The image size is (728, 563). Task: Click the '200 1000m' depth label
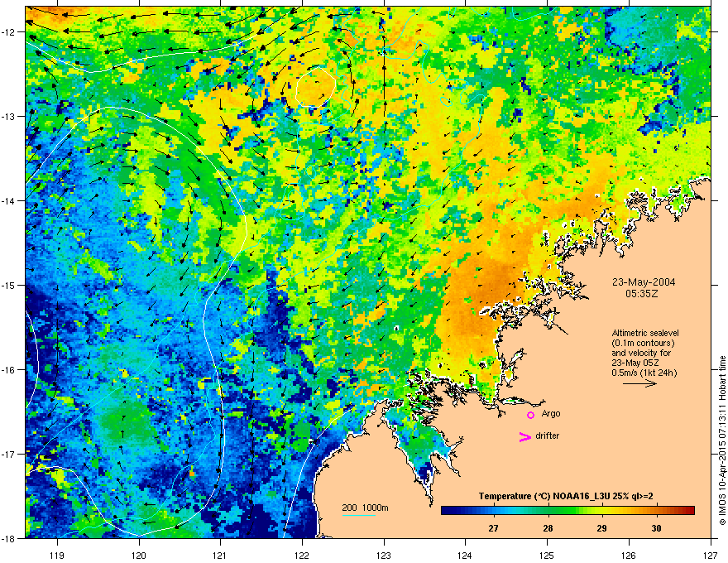pos(365,508)
